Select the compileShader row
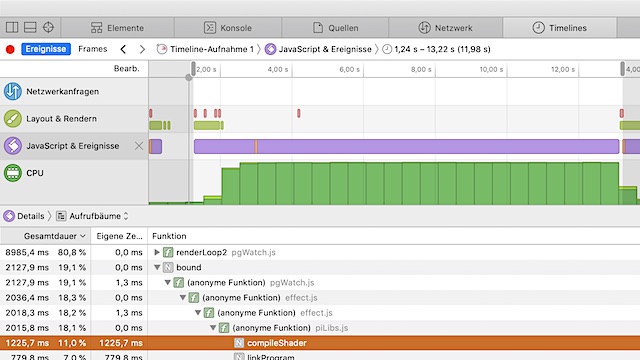Viewport: 640px width, 360px height. tap(320, 343)
